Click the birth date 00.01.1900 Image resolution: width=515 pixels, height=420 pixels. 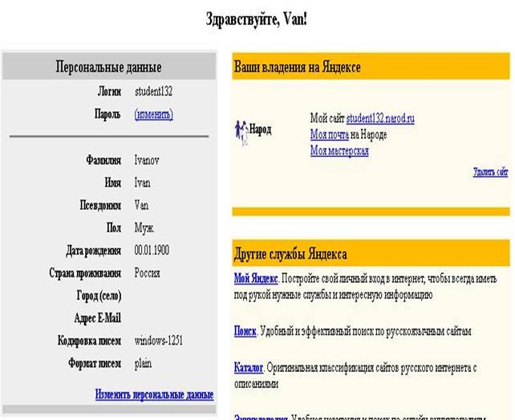point(152,250)
